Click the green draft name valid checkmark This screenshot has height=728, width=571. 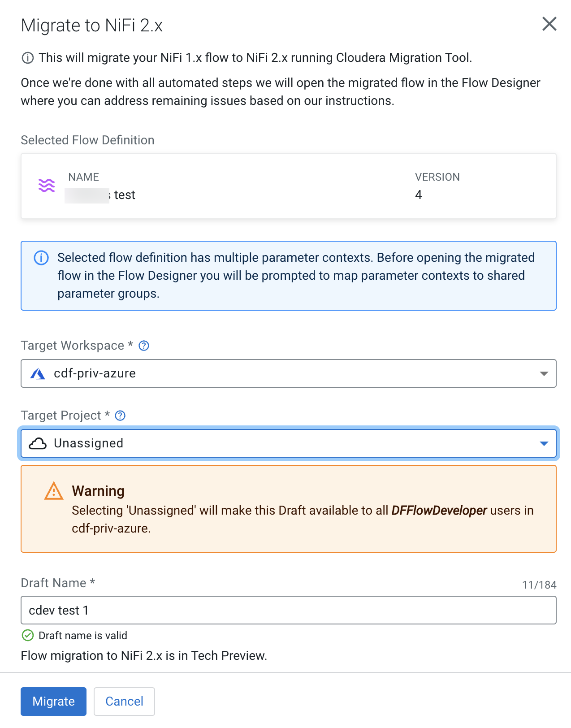point(28,635)
